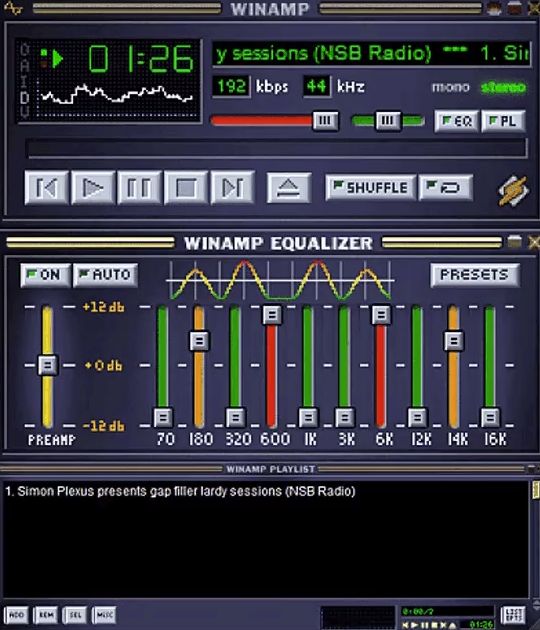
Task: Click the 44 kHz sample rate readout
Action: click(x=317, y=86)
